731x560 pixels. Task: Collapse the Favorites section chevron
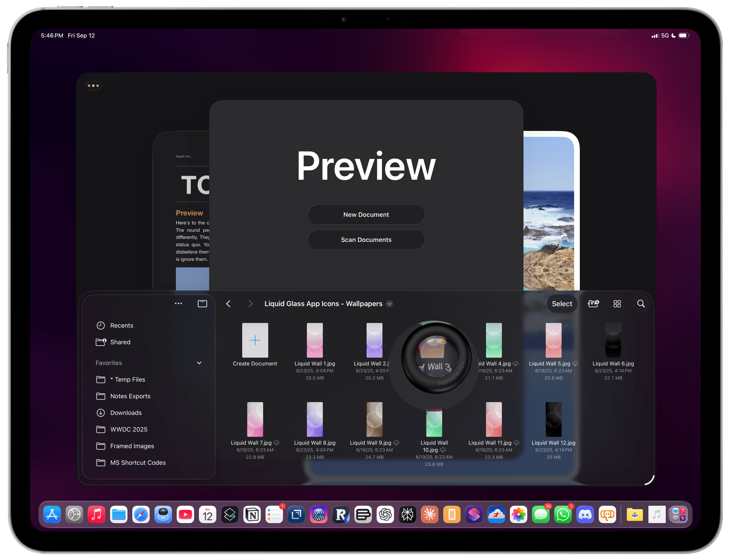pyautogui.click(x=199, y=363)
